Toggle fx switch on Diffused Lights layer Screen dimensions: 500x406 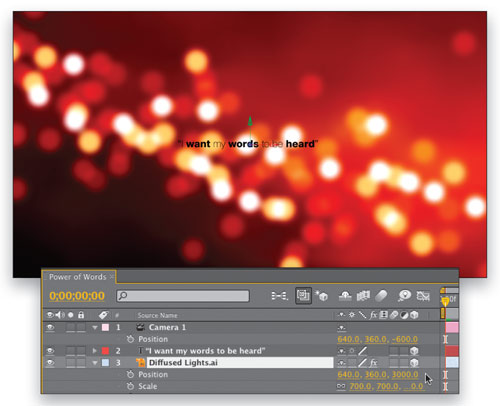373,363
